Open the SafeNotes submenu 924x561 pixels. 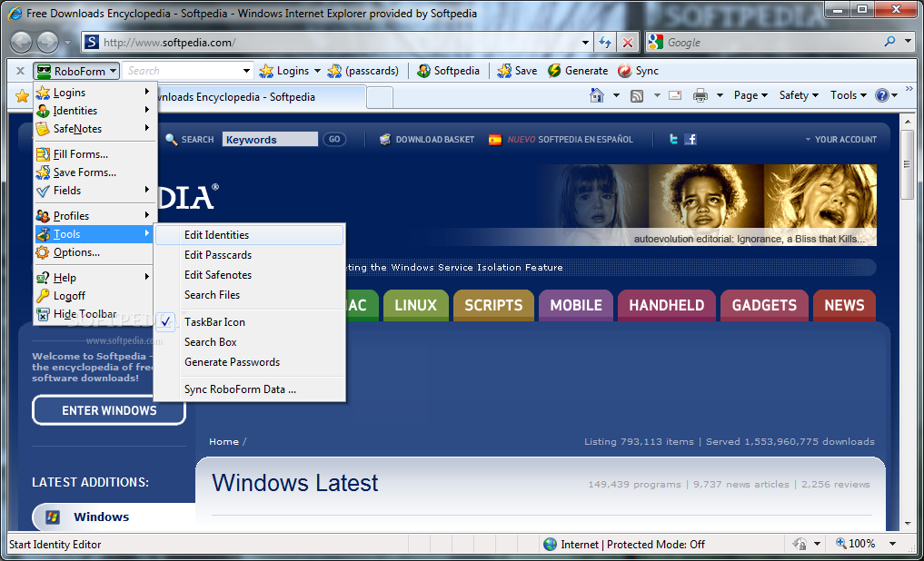[x=93, y=129]
